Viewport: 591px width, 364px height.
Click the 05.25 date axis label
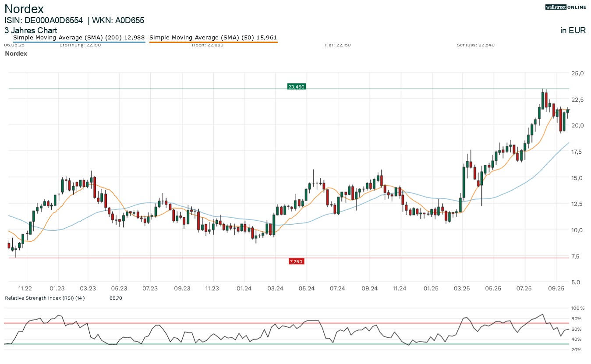point(494,289)
